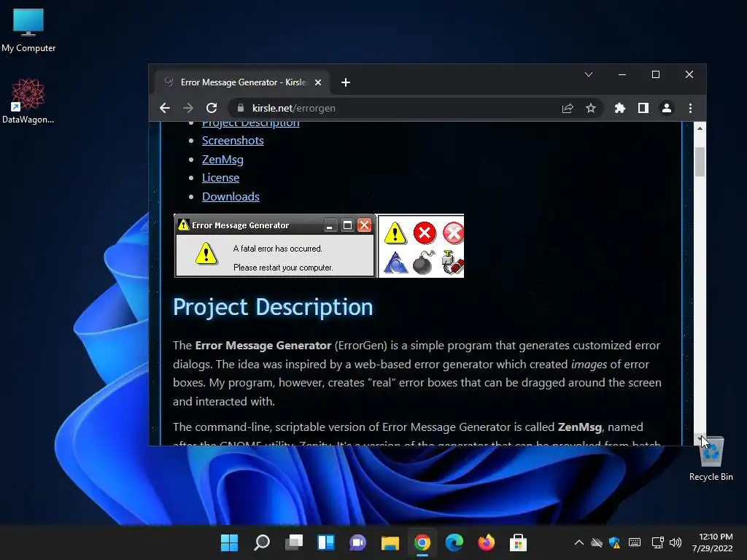Expand the tab search chevron

click(x=589, y=74)
